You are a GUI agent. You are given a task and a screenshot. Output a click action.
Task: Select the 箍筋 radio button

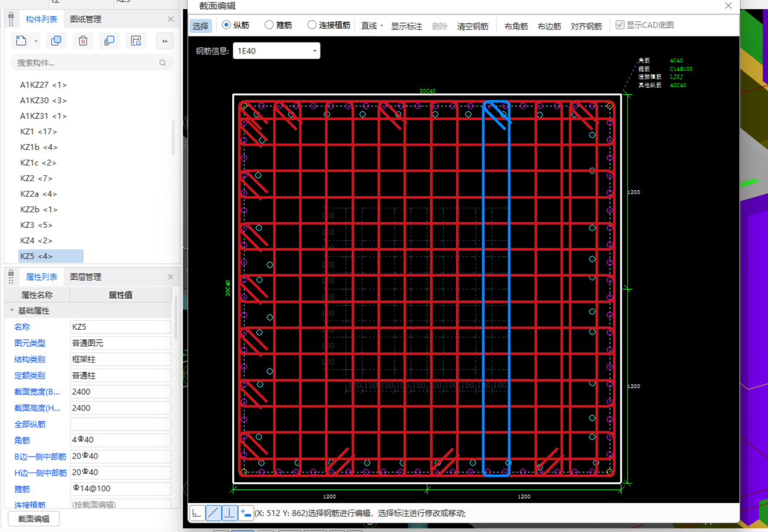click(x=269, y=25)
